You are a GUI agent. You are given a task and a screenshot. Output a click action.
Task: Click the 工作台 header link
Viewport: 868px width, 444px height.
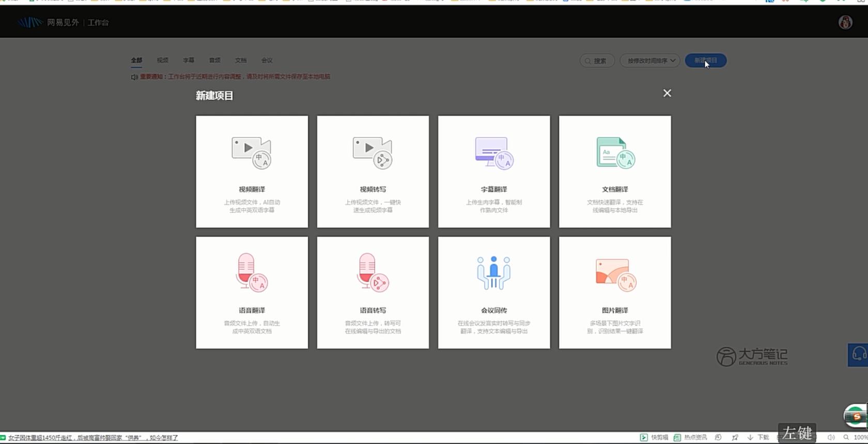pyautogui.click(x=98, y=22)
